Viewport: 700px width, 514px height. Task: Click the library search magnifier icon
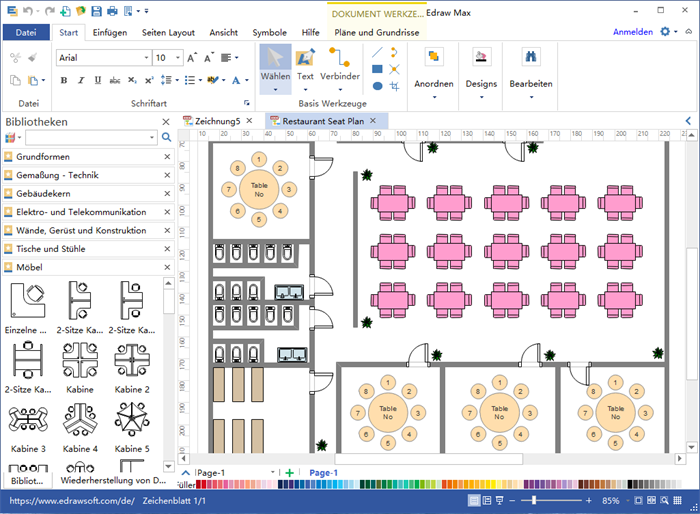click(167, 137)
